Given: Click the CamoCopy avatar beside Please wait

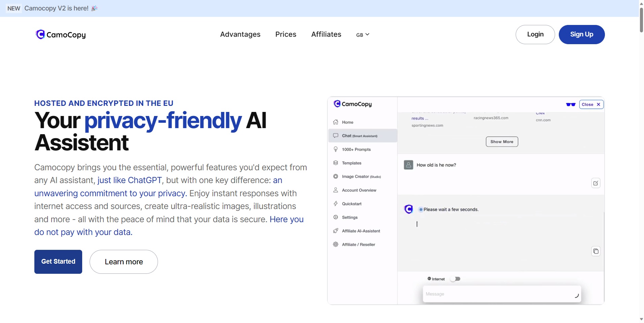Looking at the screenshot, I should (409, 209).
